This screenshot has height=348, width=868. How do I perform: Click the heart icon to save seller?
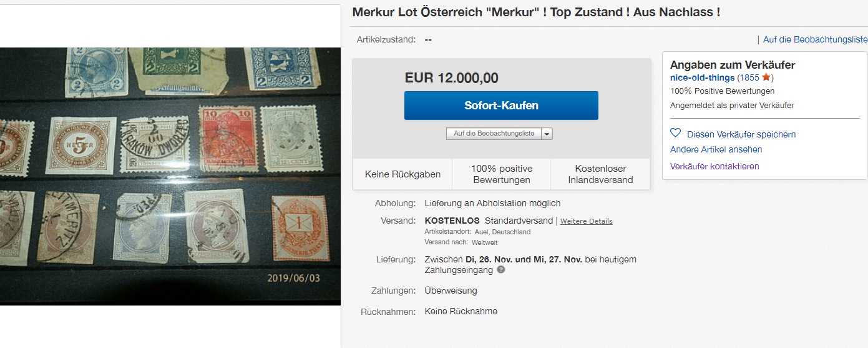[675, 133]
